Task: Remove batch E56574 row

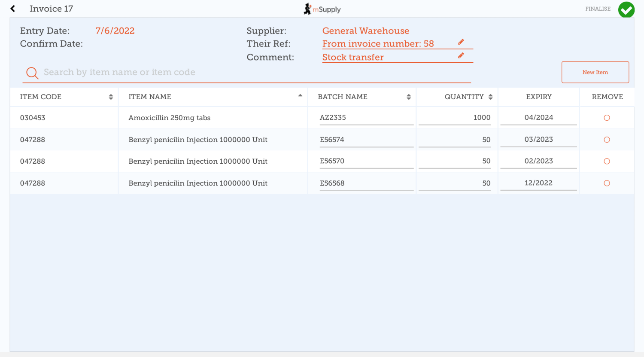Action: (x=607, y=140)
